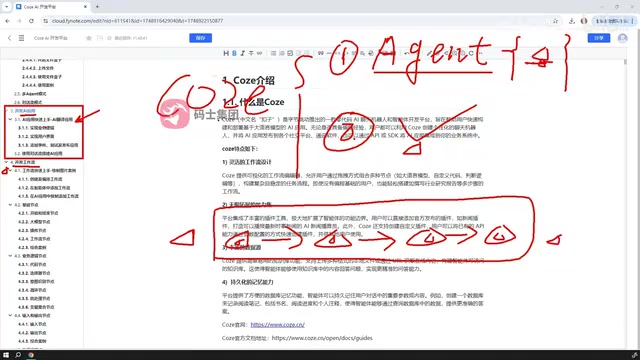Click the heading (H) format icon

point(226,53)
